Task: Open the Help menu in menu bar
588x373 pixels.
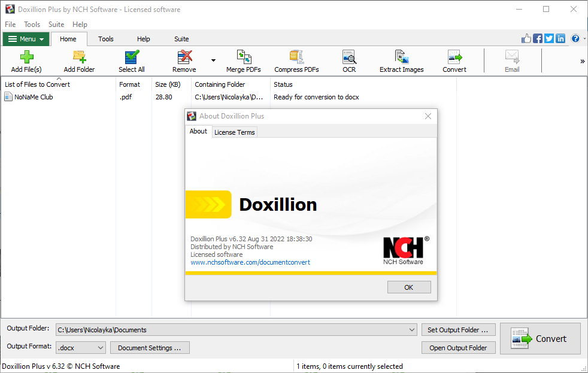Action: (x=80, y=25)
